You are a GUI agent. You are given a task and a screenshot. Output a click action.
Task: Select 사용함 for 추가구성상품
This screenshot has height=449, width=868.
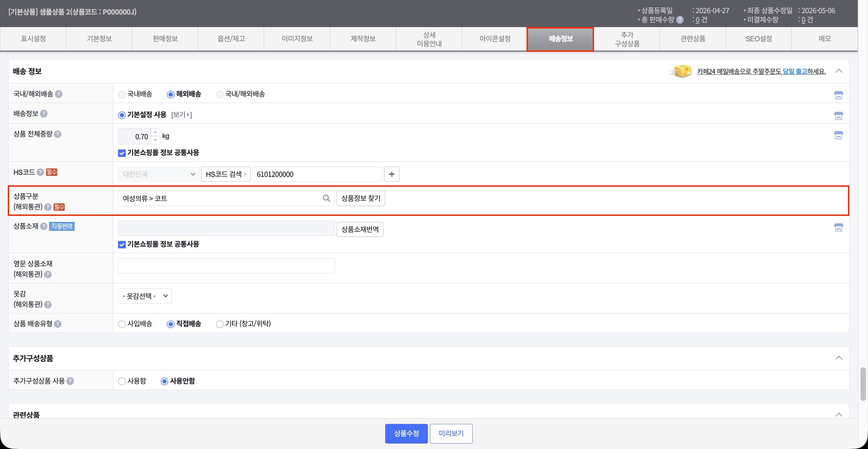[122, 382]
